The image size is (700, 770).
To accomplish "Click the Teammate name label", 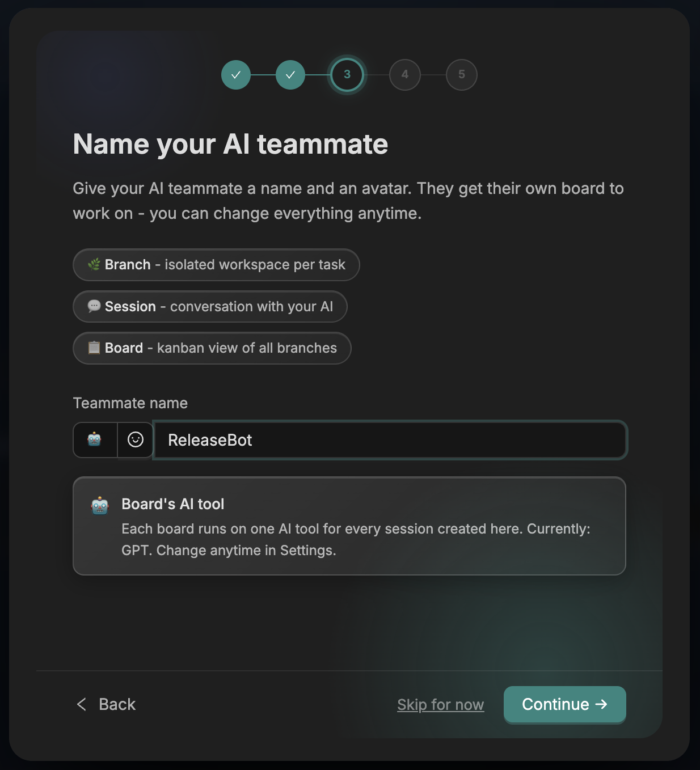I will click(130, 403).
